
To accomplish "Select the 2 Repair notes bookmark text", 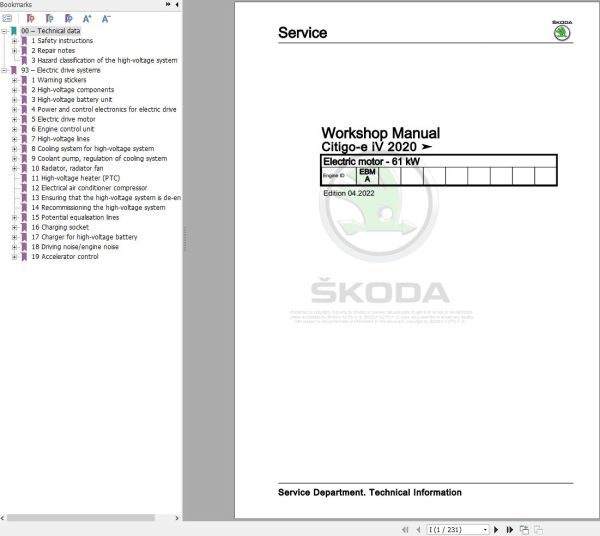I will (x=53, y=51).
